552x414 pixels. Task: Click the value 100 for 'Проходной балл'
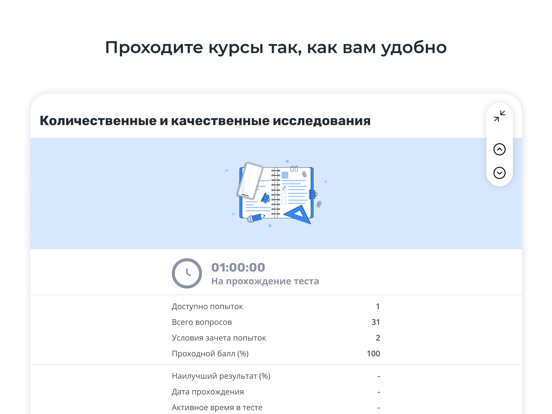point(374,353)
